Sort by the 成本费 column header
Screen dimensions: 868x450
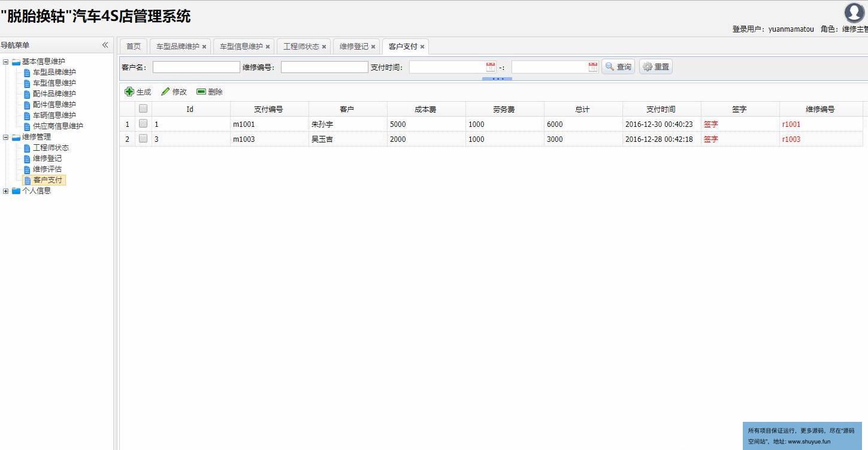427,110
